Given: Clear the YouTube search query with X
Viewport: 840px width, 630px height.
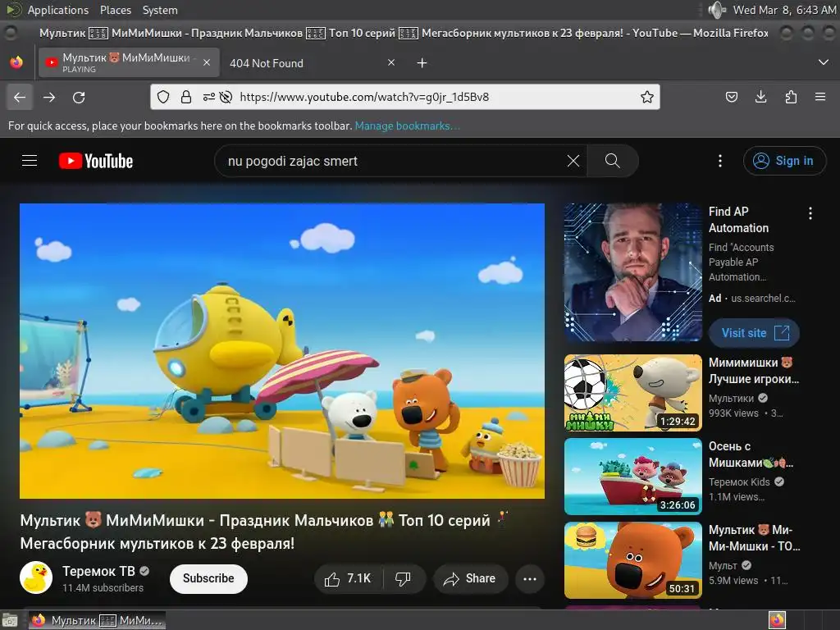Looking at the screenshot, I should (x=573, y=161).
